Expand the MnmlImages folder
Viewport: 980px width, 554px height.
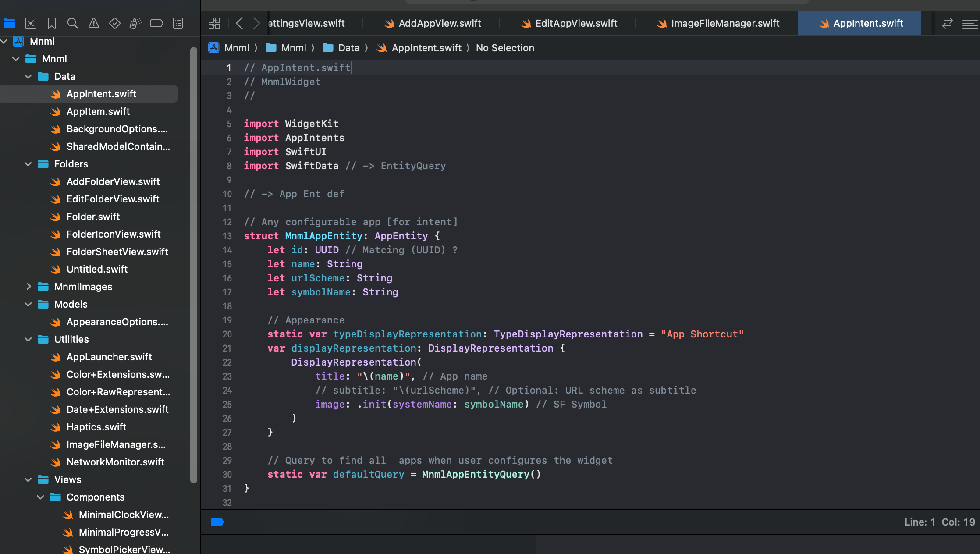(29, 287)
